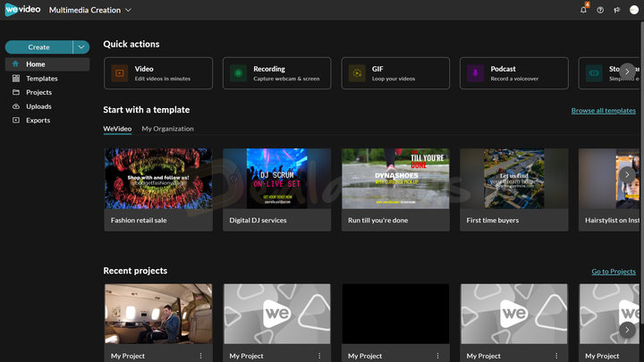Click Go to Projects link
Screen dimensions: 644x362
(614, 272)
